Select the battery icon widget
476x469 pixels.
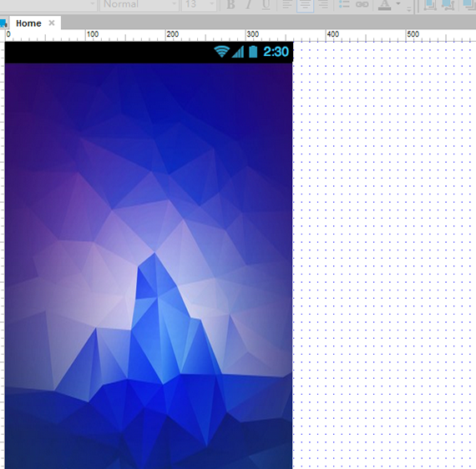[x=253, y=52]
